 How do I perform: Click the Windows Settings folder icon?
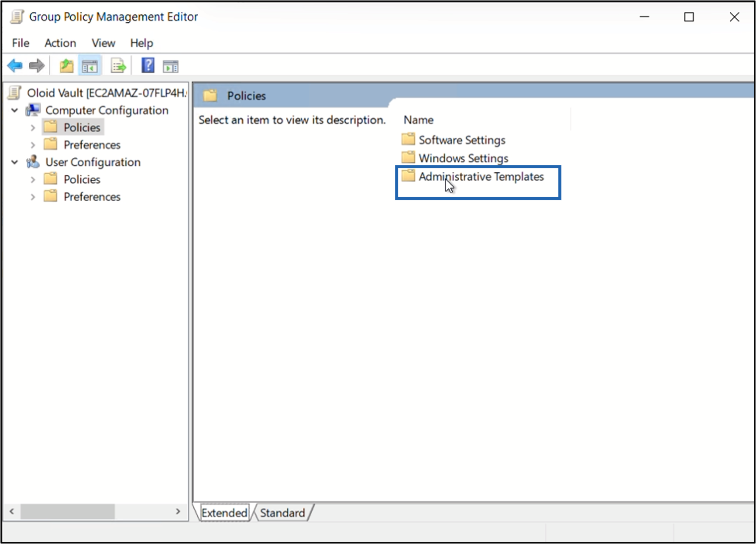(408, 157)
